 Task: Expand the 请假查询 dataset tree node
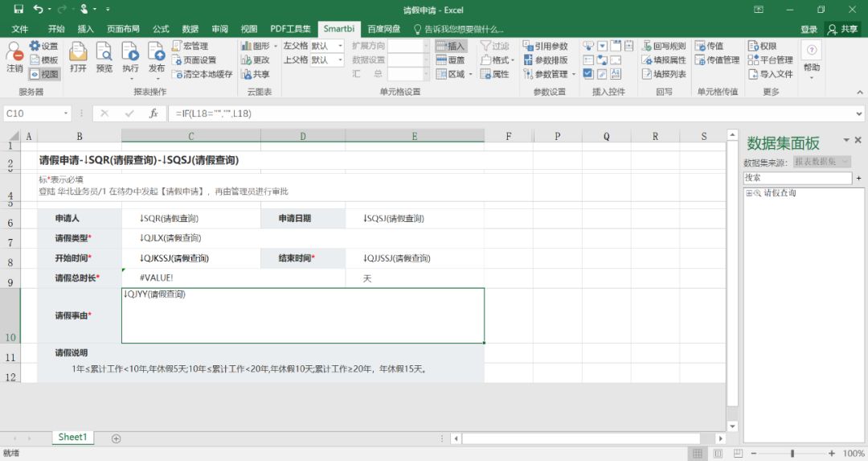pyautogui.click(x=749, y=193)
